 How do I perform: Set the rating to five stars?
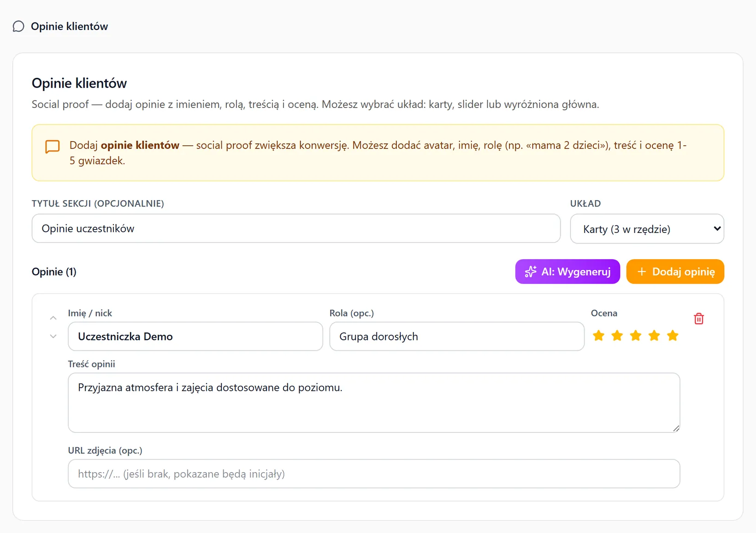673,336
